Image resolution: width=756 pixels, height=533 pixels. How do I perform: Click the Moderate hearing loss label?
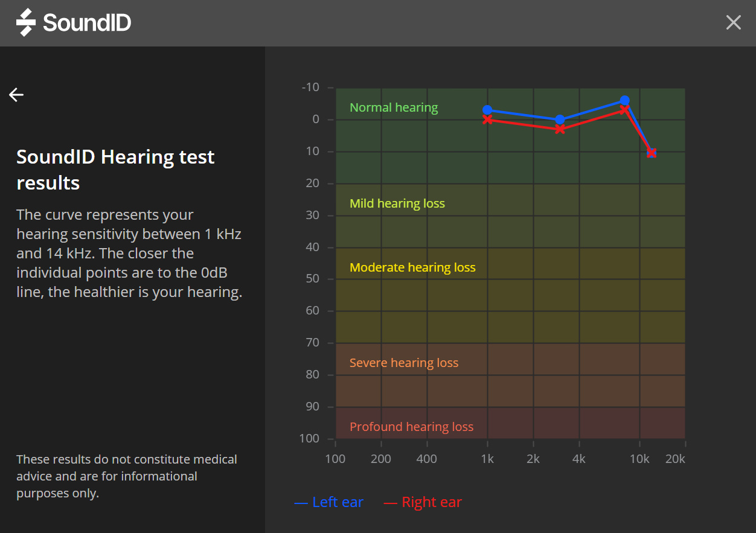pos(412,267)
